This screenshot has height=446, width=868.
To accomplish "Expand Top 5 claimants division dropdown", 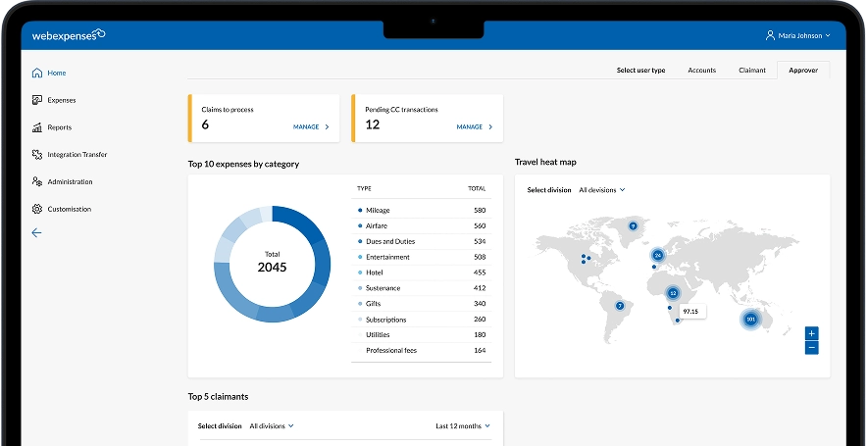I will pyautogui.click(x=272, y=426).
